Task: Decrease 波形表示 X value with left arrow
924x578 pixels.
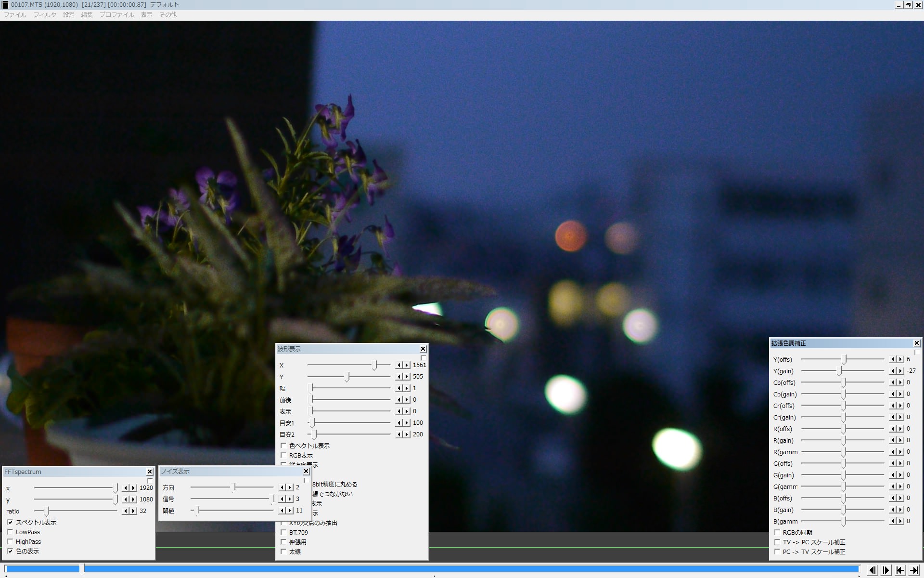Action: coord(399,365)
